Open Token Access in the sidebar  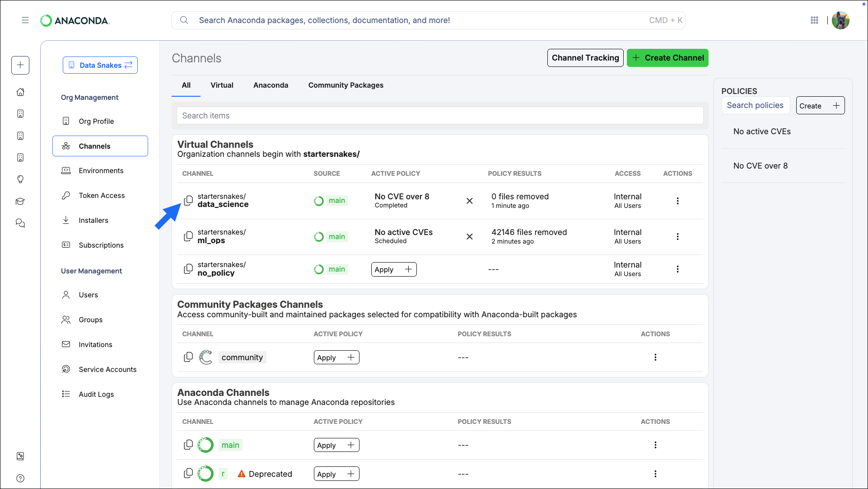pos(102,195)
